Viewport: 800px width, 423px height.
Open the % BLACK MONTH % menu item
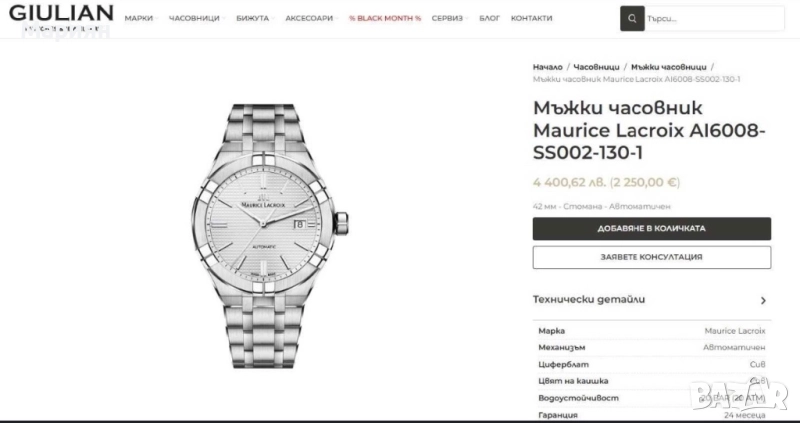coord(385,18)
